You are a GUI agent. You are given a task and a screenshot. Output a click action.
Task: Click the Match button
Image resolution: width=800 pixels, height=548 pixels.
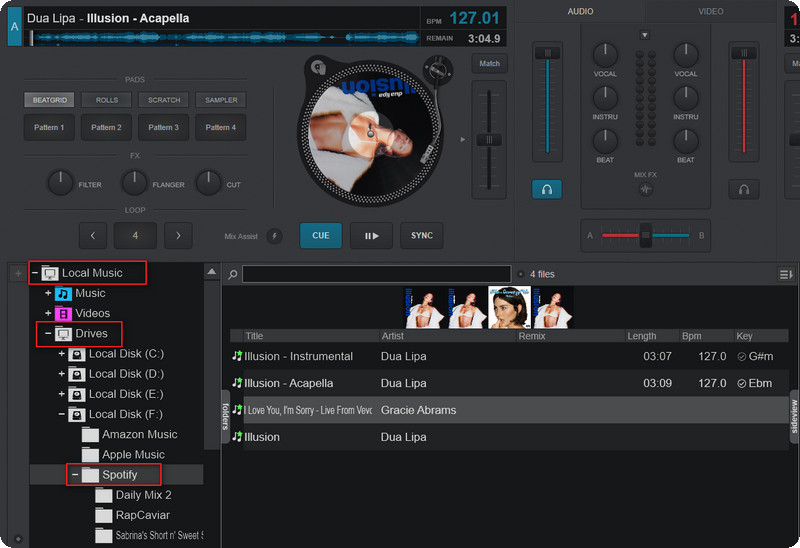coord(489,64)
